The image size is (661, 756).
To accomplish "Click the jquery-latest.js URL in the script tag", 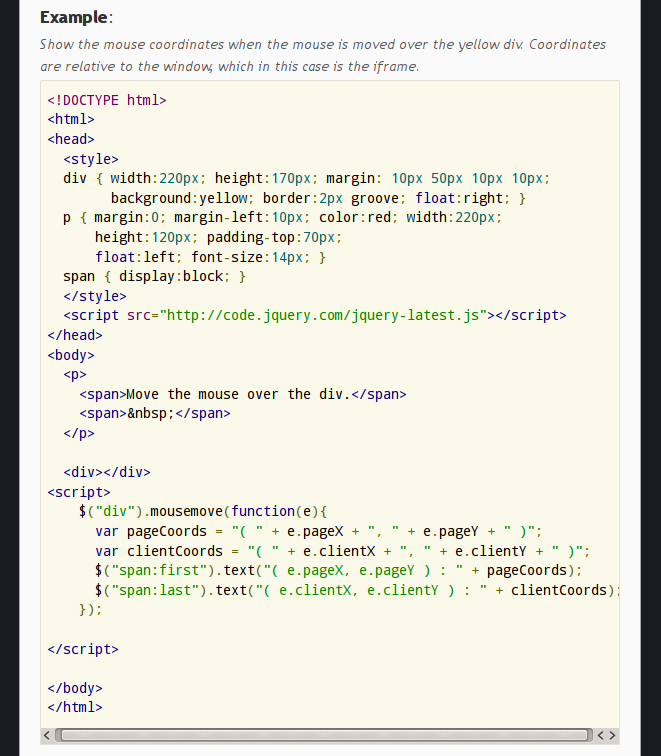I will tap(324, 315).
